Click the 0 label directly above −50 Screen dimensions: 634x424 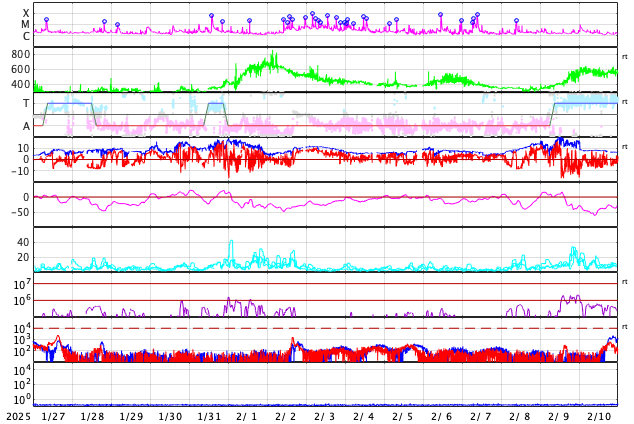pyautogui.click(x=27, y=197)
